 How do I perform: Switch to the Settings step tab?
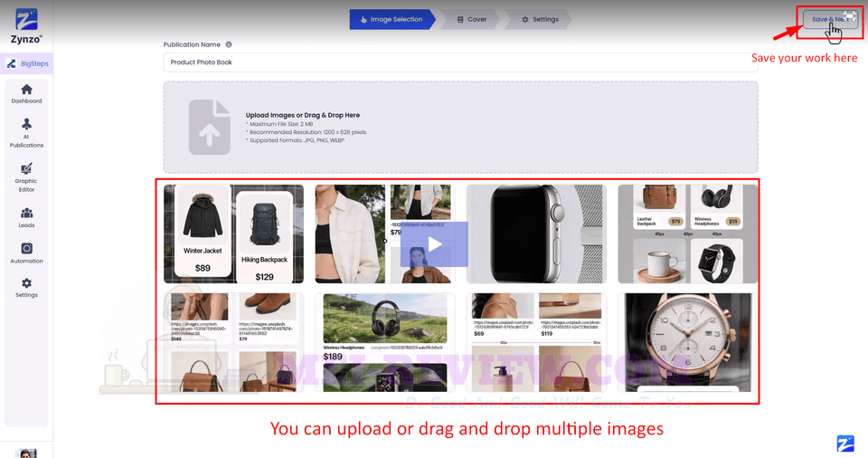[540, 19]
